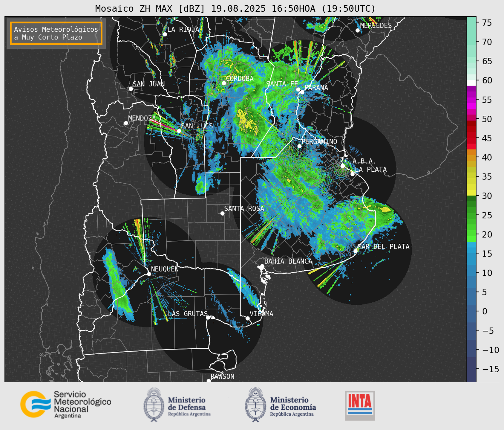Click the SAN JUAN city marker dot

tap(131, 89)
